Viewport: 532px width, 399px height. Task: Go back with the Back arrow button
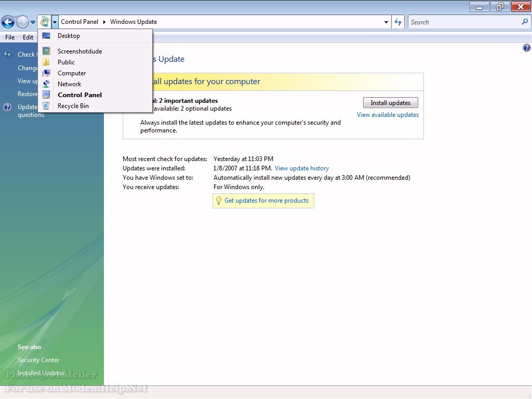click(x=8, y=22)
